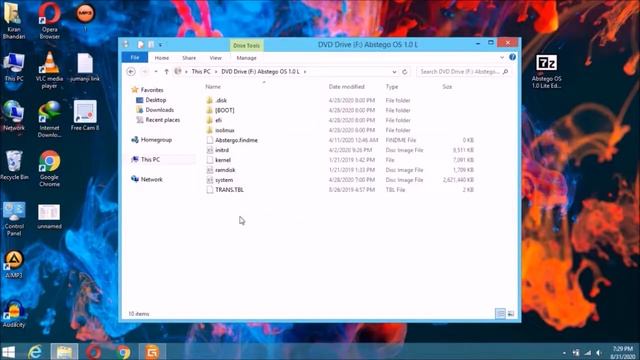
Task: Click the orange screen recorder taskbar icon
Action: click(x=152, y=352)
